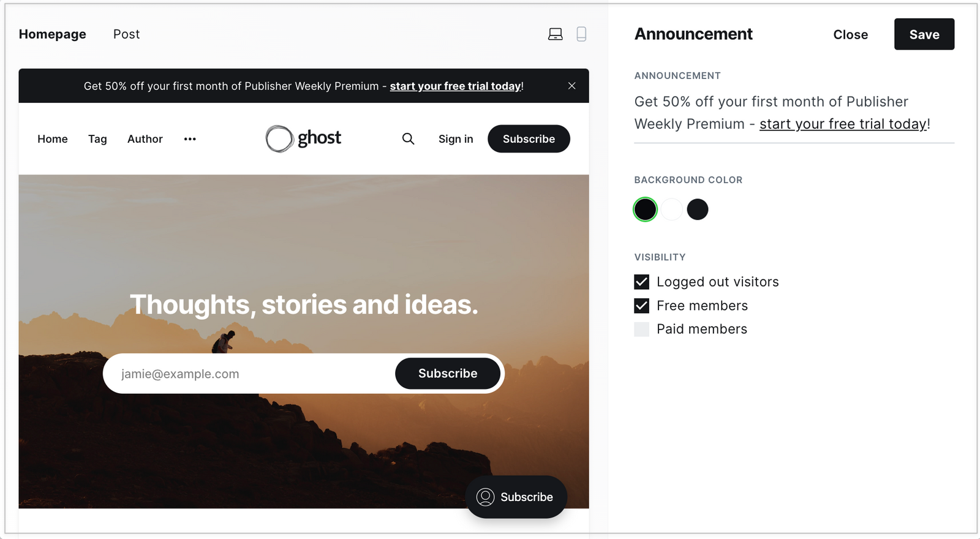Switch to the Post preview tab
This screenshot has height=539, width=980.
[126, 34]
